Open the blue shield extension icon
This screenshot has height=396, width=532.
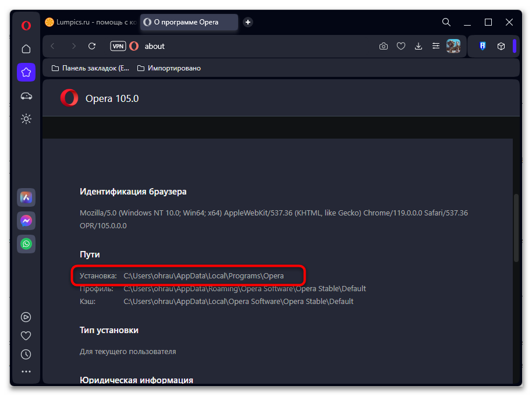483,46
